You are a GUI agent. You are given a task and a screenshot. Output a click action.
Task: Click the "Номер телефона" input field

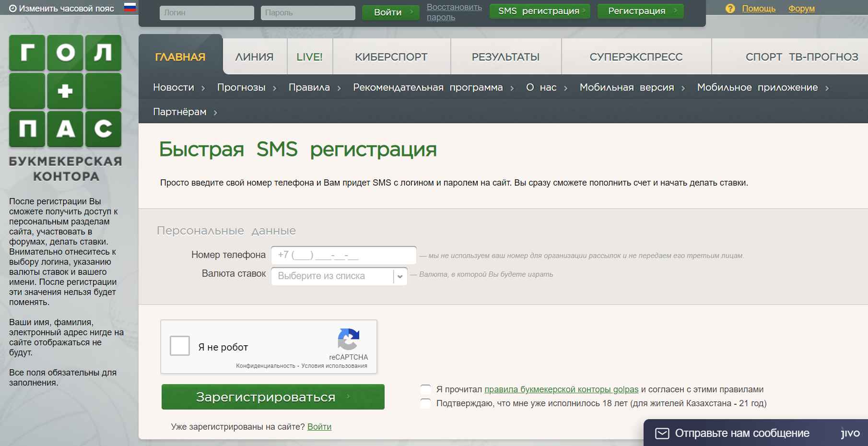coord(343,255)
